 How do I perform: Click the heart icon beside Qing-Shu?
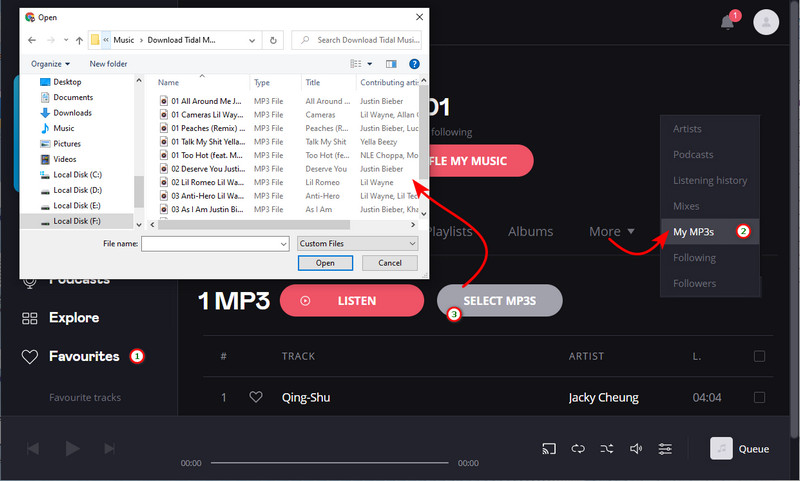(x=256, y=397)
